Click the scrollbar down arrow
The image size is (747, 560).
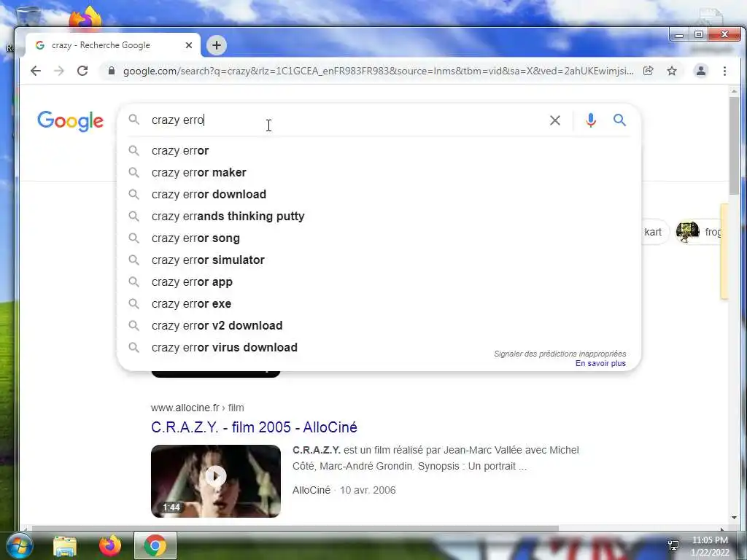click(x=734, y=518)
